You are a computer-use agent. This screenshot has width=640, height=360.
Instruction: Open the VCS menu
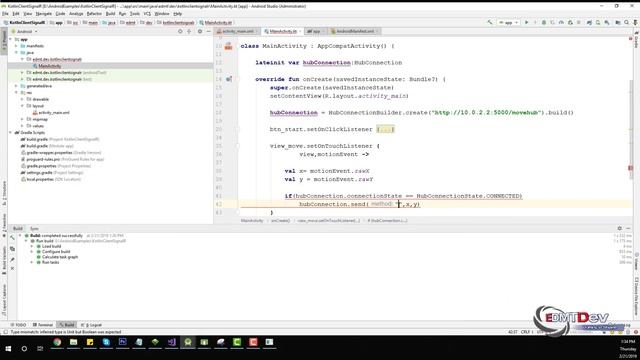tap(147, 13)
